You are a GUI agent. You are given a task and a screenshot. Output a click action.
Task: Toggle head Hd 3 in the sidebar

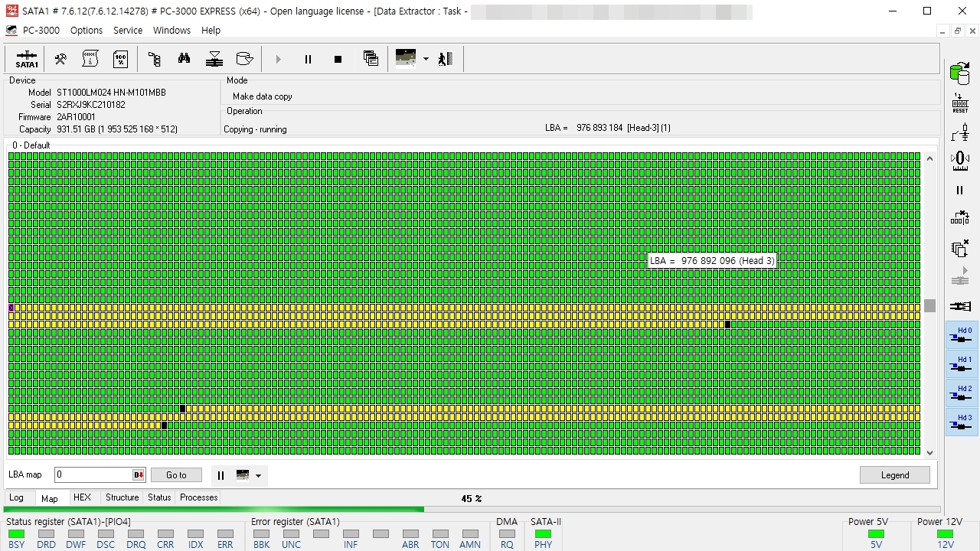[x=962, y=422]
